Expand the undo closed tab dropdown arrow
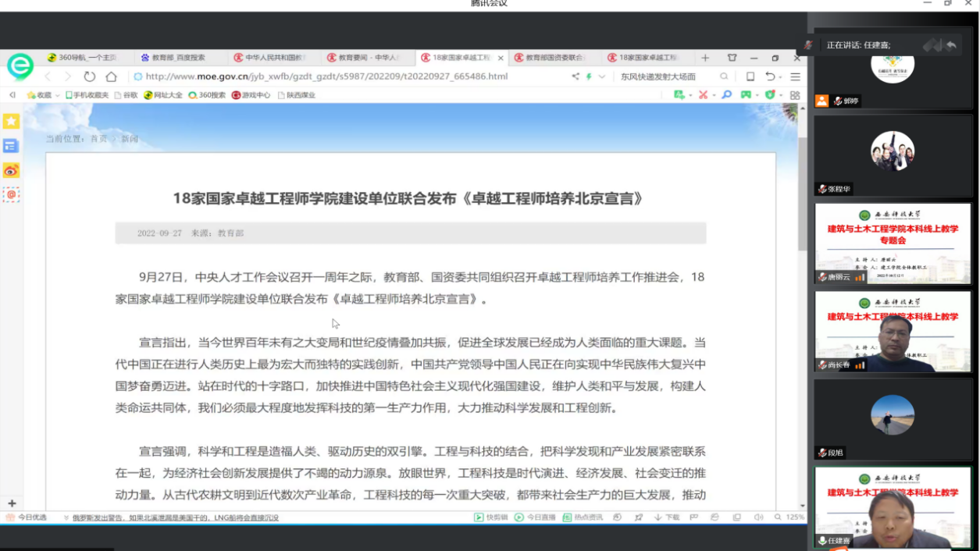 click(x=781, y=76)
